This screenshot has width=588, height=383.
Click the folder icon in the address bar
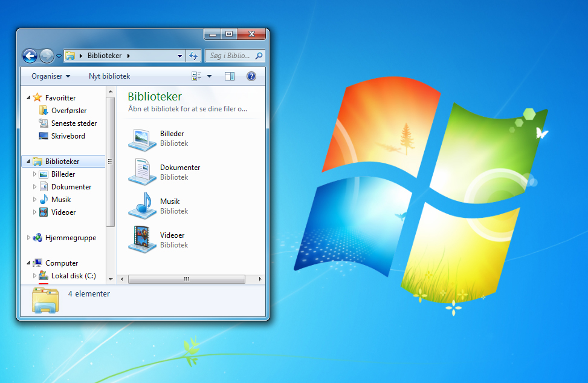point(69,56)
